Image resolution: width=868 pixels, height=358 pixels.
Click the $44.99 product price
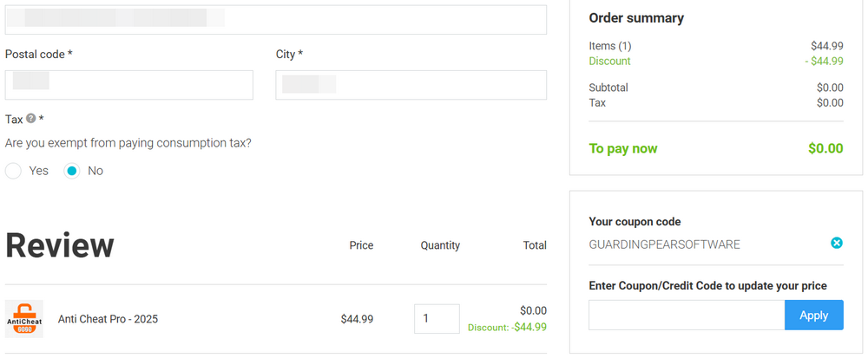tap(357, 319)
